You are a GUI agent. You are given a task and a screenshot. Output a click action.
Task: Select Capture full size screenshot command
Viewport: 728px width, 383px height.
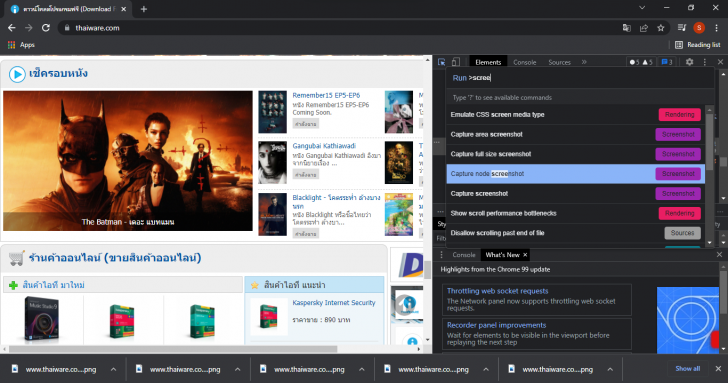click(576, 154)
